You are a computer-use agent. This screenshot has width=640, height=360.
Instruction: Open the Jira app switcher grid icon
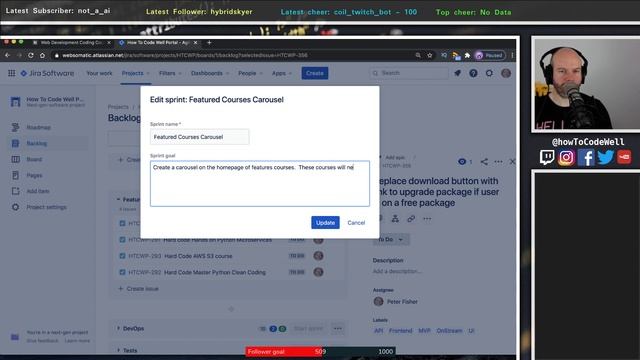(11, 73)
